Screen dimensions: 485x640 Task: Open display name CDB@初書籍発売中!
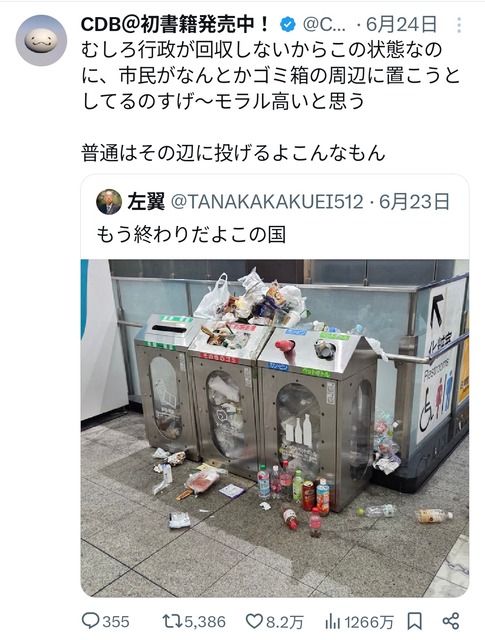pyautogui.click(x=175, y=25)
